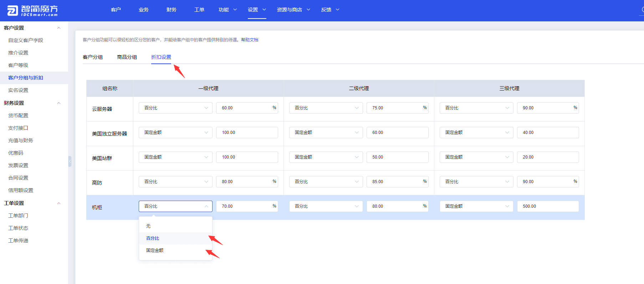
Task: Choose 固定金额 in the dropdown list
Action: click(x=175, y=251)
